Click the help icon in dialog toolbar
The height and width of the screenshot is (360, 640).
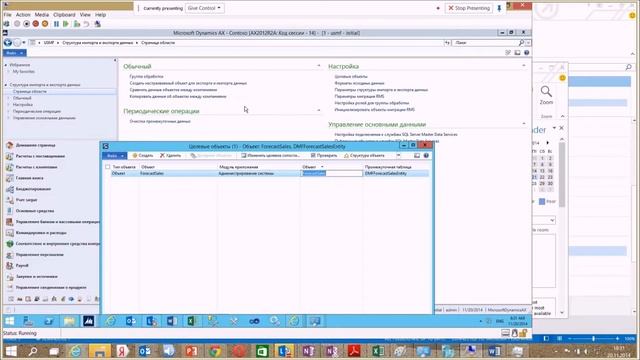(x=426, y=156)
